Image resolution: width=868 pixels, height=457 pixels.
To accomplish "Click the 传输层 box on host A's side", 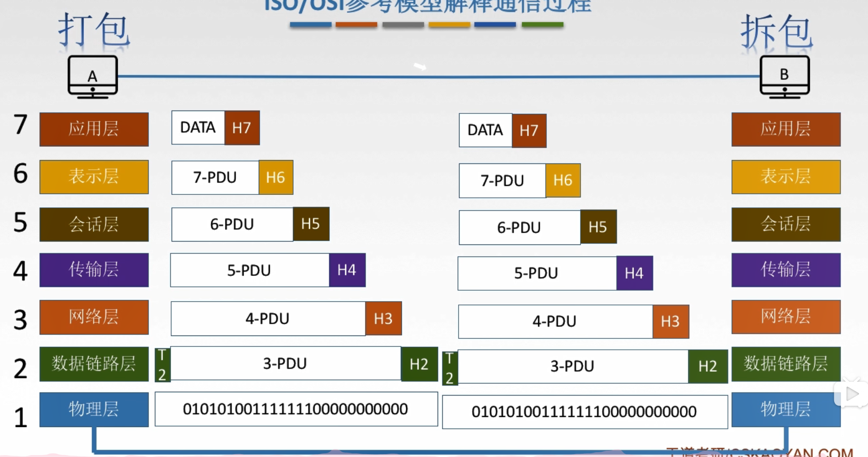I will [94, 270].
